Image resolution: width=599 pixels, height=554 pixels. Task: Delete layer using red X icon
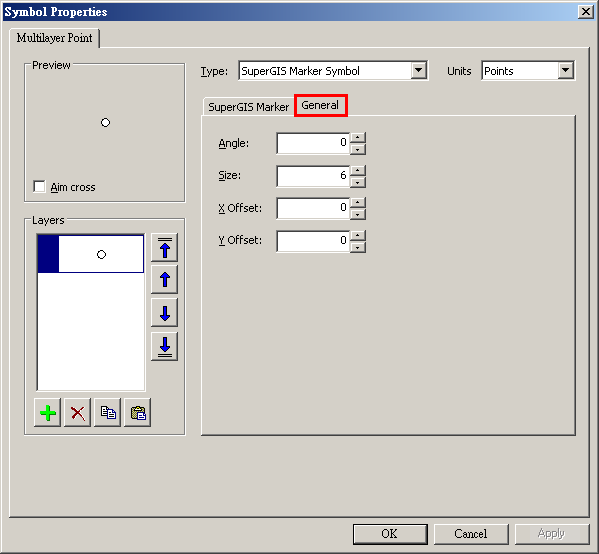pos(78,413)
